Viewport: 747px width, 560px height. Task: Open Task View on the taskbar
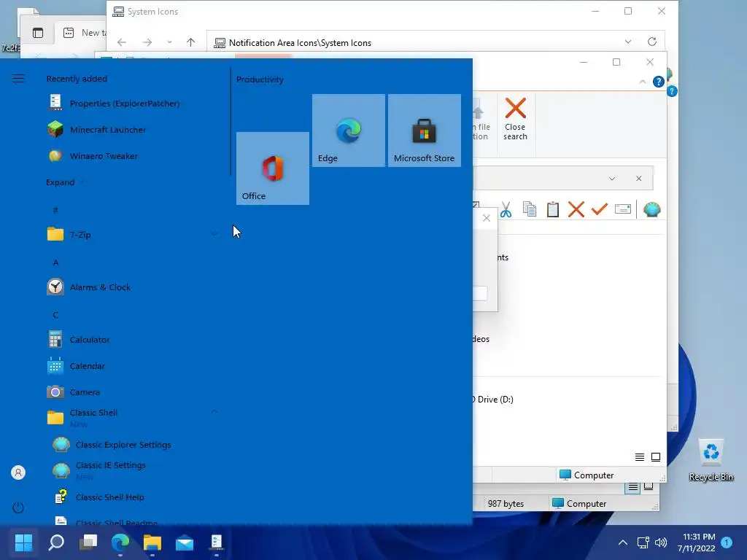tap(88, 542)
